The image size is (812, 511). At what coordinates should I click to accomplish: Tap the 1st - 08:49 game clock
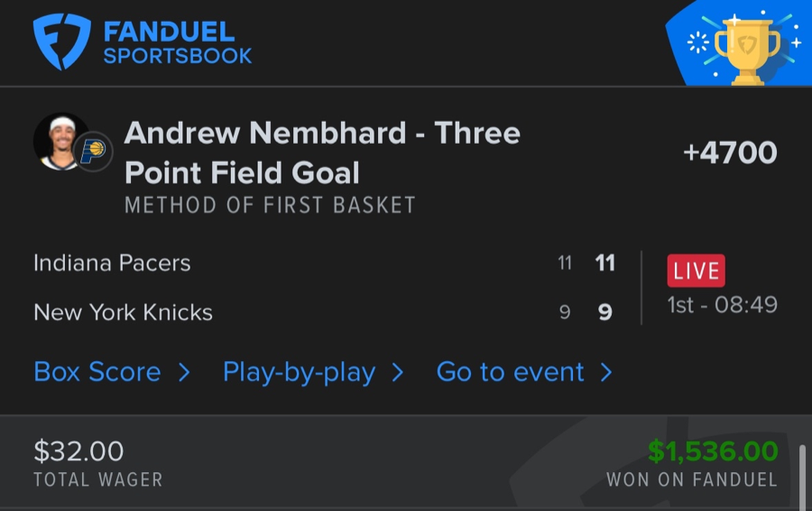722,304
